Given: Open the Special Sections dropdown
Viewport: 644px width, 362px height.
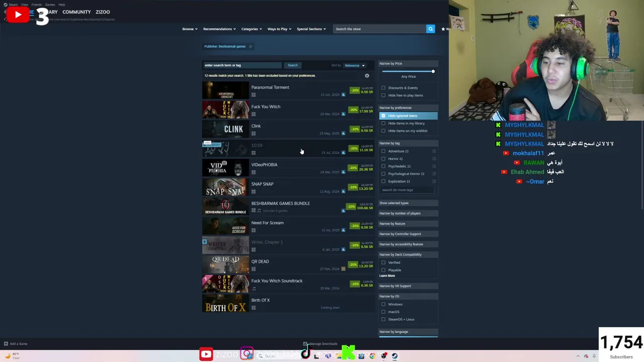Looking at the screenshot, I should click(x=311, y=29).
